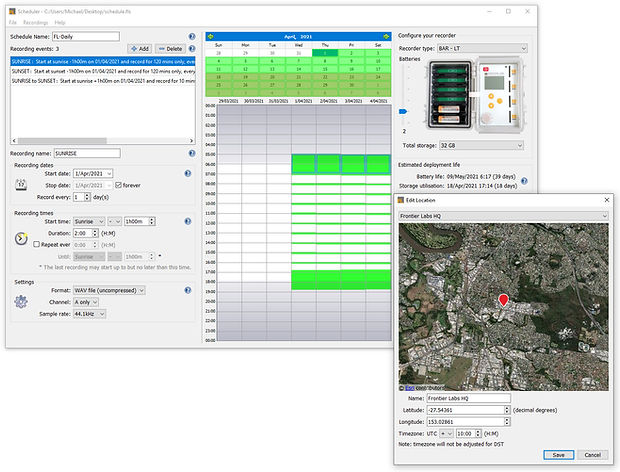Click the Delete recording event button
Screen dimensions: 620x472
(x=170, y=49)
